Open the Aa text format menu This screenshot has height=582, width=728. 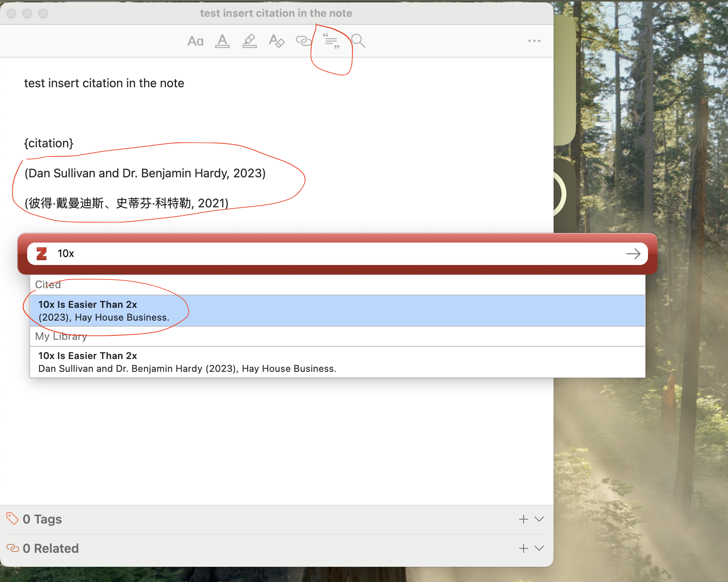196,41
